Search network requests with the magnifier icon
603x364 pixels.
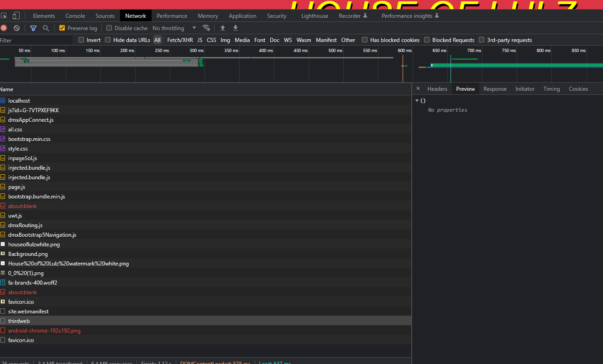(x=46, y=28)
